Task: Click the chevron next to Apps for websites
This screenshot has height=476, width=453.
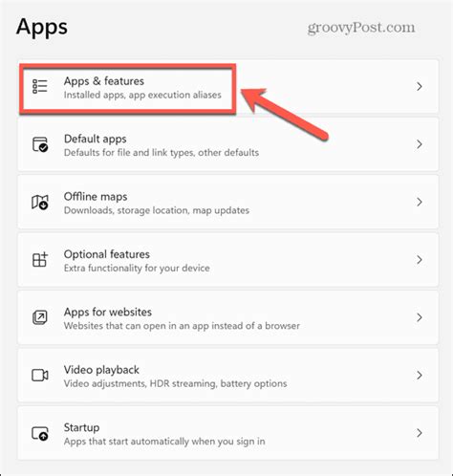Action: 420,317
